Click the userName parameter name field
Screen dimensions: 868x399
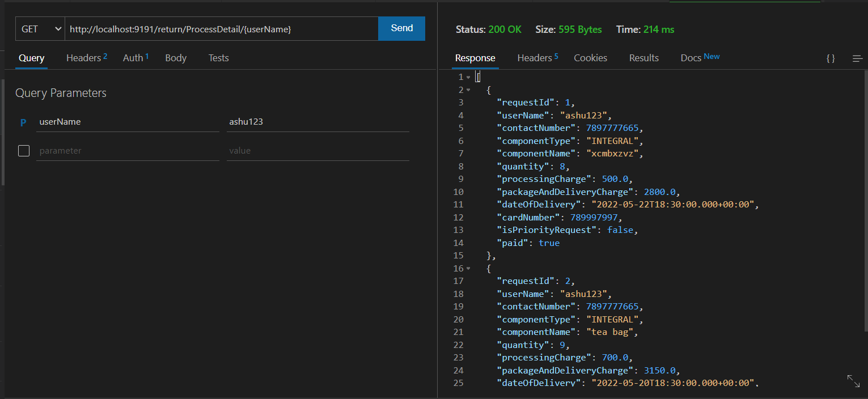coord(128,122)
